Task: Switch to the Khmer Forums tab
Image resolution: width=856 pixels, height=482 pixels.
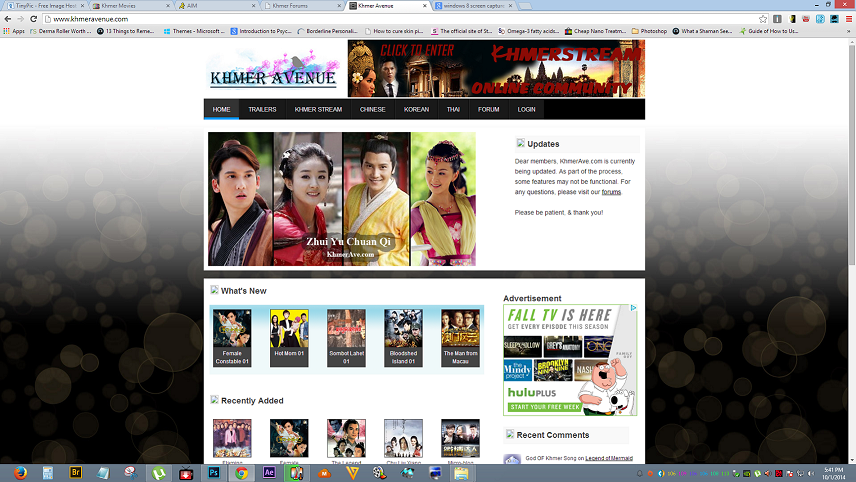Action: 290,5
